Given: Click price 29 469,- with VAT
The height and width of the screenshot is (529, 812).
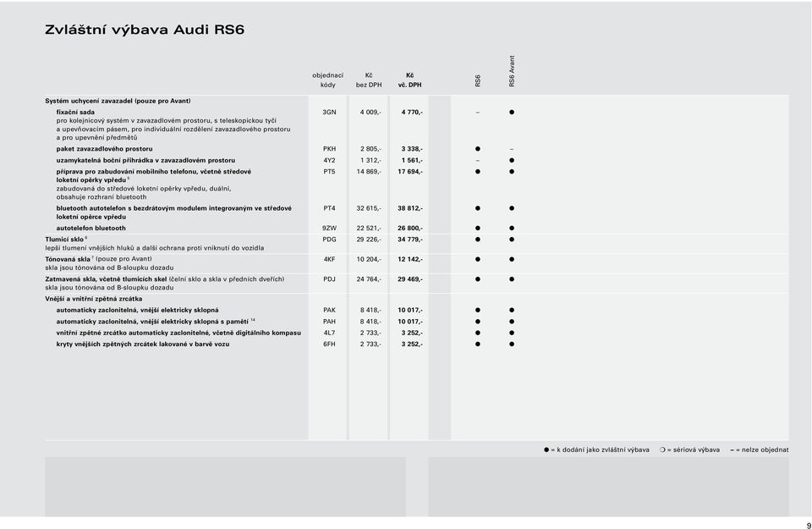Looking at the screenshot, I should (x=410, y=278).
